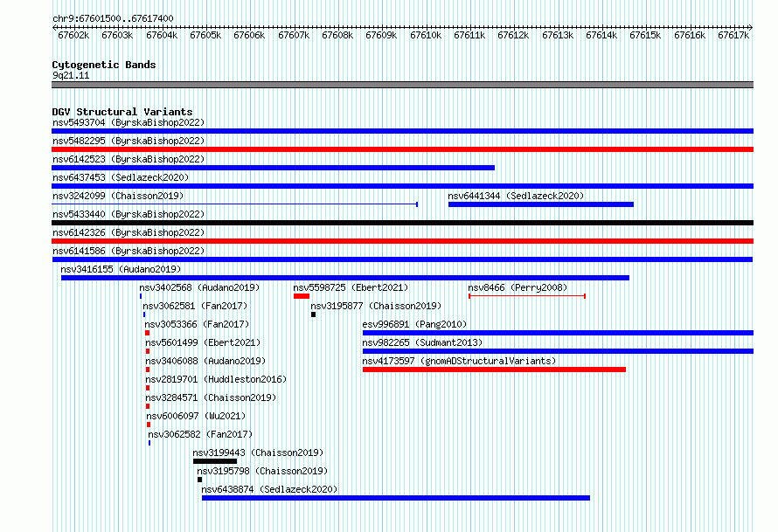Click nsv3062582 (Fan2017) label
This screenshot has height=532, width=778.
pos(200,434)
